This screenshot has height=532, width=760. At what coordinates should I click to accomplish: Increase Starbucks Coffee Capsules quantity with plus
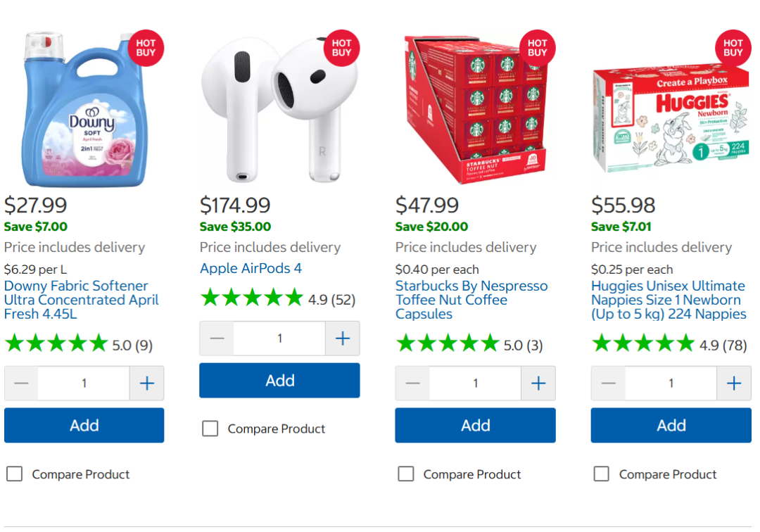pyautogui.click(x=538, y=384)
